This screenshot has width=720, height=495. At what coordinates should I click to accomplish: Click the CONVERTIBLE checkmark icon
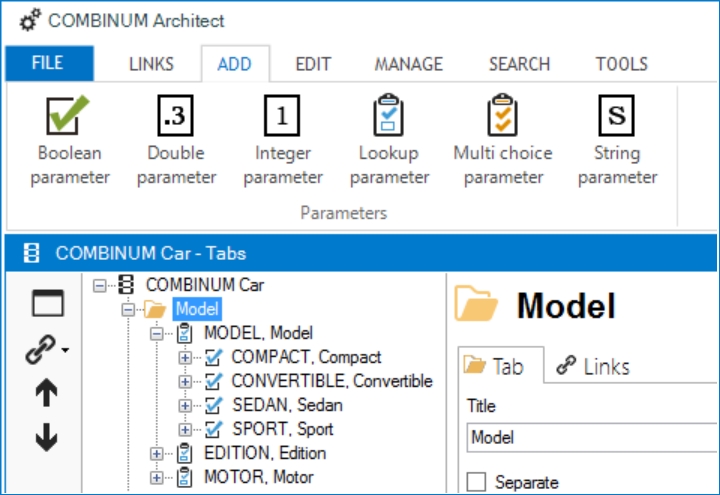tap(214, 381)
